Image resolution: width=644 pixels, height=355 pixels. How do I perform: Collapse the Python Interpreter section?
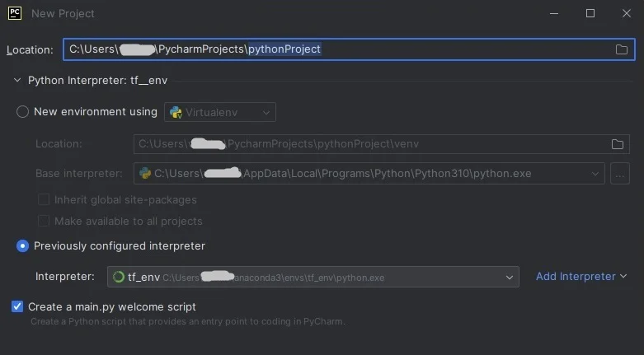[17, 81]
